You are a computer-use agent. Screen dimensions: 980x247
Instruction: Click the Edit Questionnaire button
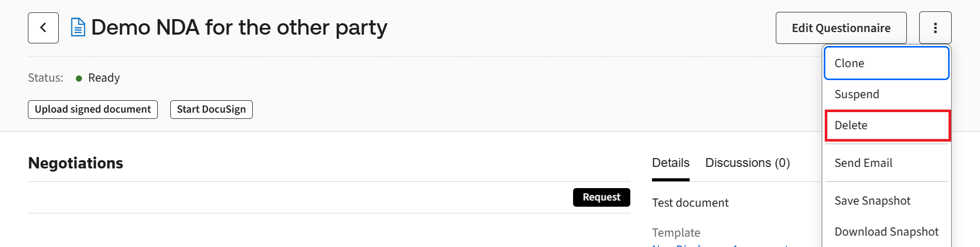coord(841,28)
